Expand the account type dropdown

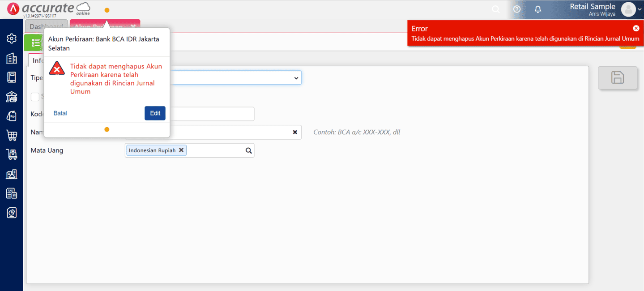[x=296, y=78]
